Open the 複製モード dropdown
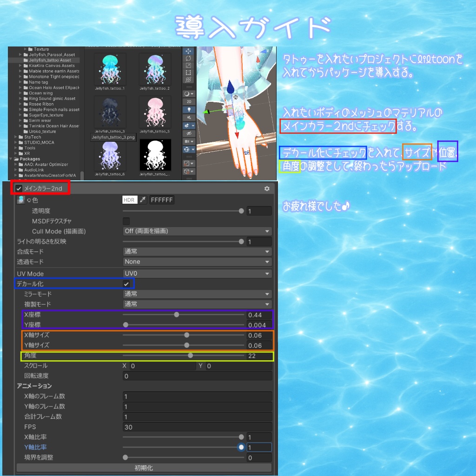 point(197,304)
